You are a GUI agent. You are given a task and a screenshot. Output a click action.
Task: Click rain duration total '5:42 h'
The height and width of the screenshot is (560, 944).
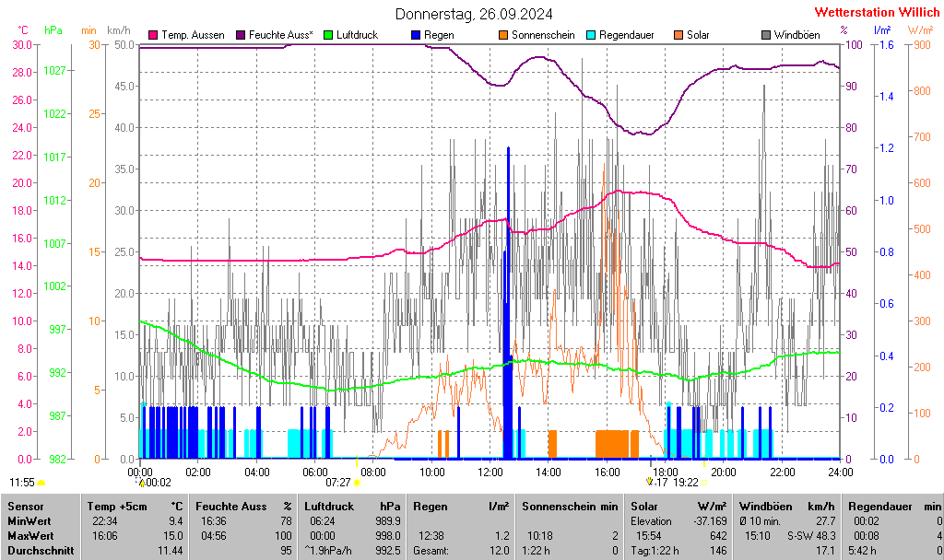(864, 550)
